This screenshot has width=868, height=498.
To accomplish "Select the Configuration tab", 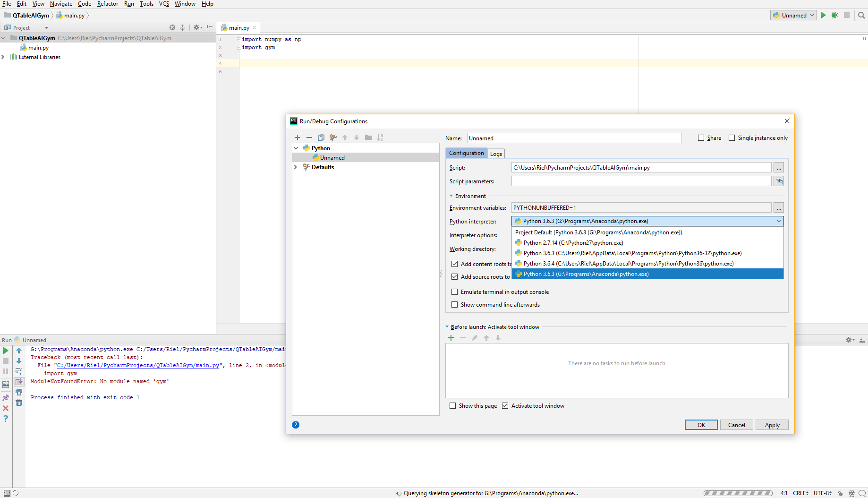I will (x=467, y=153).
